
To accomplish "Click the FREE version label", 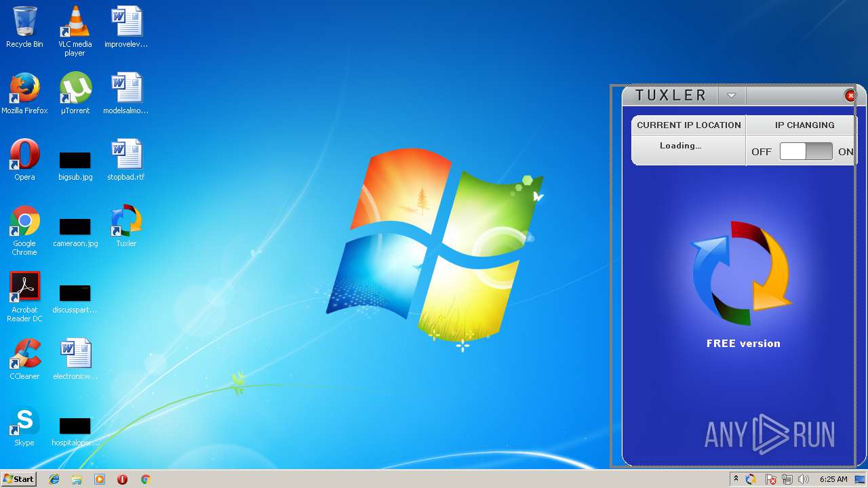I will click(x=743, y=344).
